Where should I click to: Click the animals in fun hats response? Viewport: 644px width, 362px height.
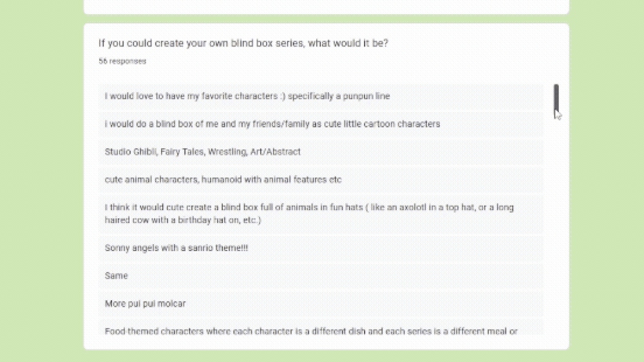click(x=309, y=214)
